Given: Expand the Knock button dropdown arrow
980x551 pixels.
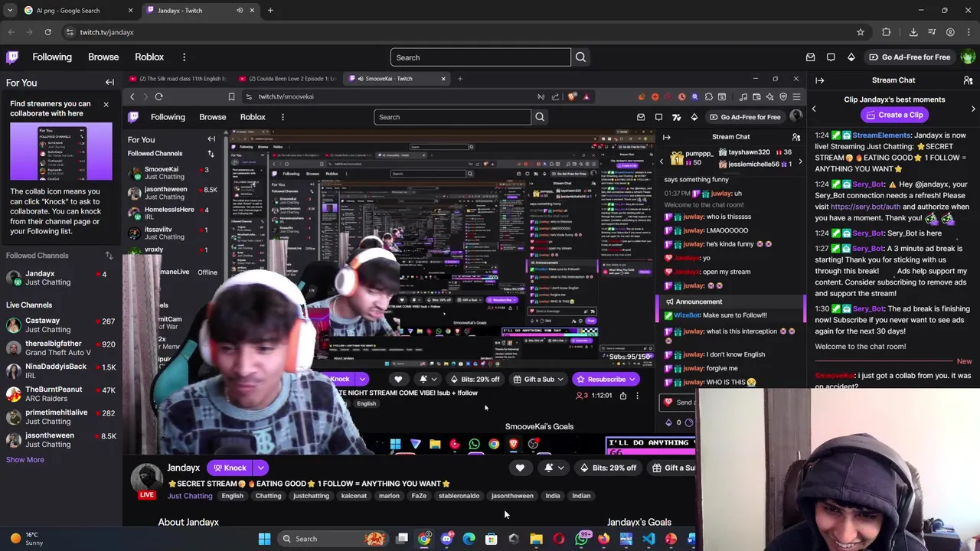Looking at the screenshot, I should pyautogui.click(x=260, y=468).
